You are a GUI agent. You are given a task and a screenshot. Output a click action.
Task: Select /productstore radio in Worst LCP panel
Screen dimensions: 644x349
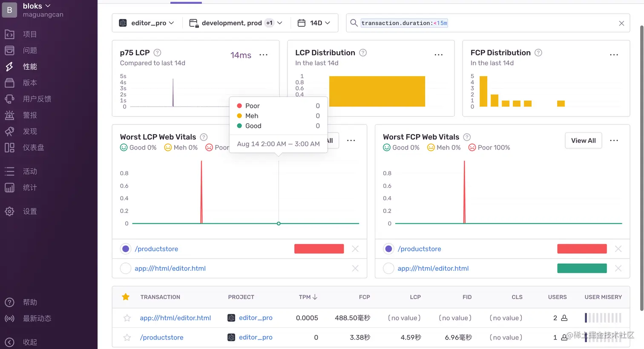(x=126, y=249)
